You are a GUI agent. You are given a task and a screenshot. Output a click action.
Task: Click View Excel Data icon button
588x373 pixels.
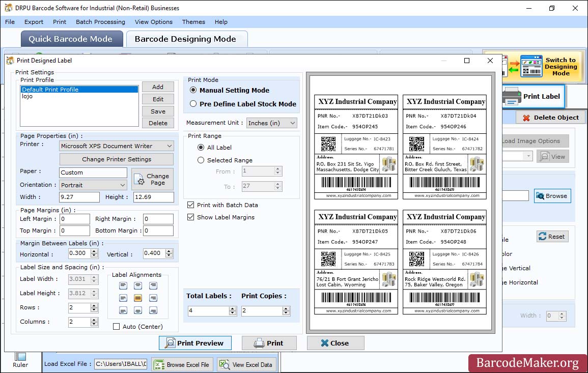tap(246, 364)
